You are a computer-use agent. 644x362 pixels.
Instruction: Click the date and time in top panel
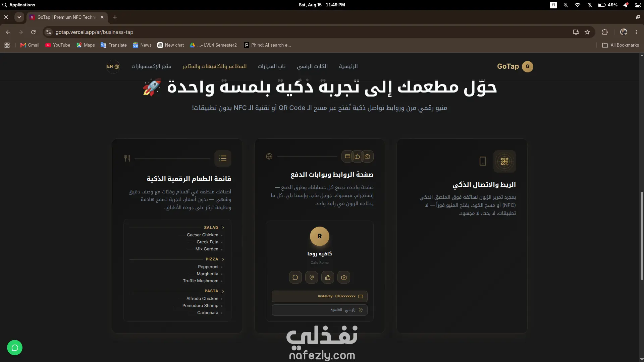(322, 5)
